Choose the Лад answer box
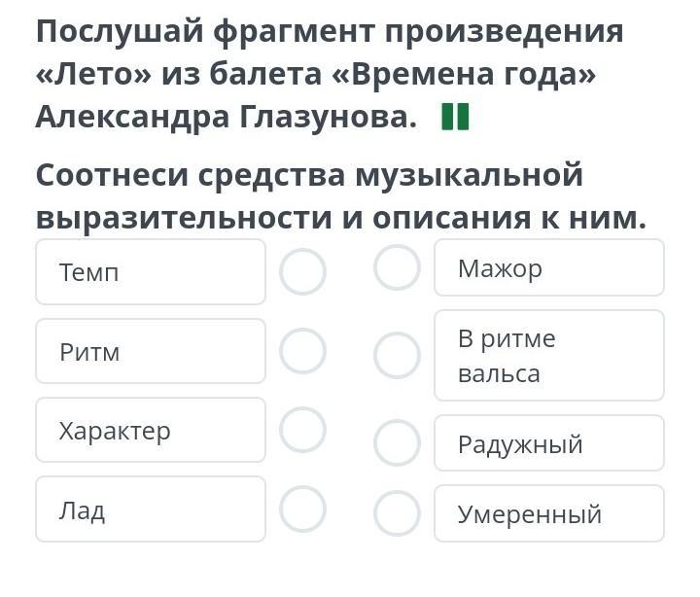The image size is (700, 597). (x=151, y=509)
